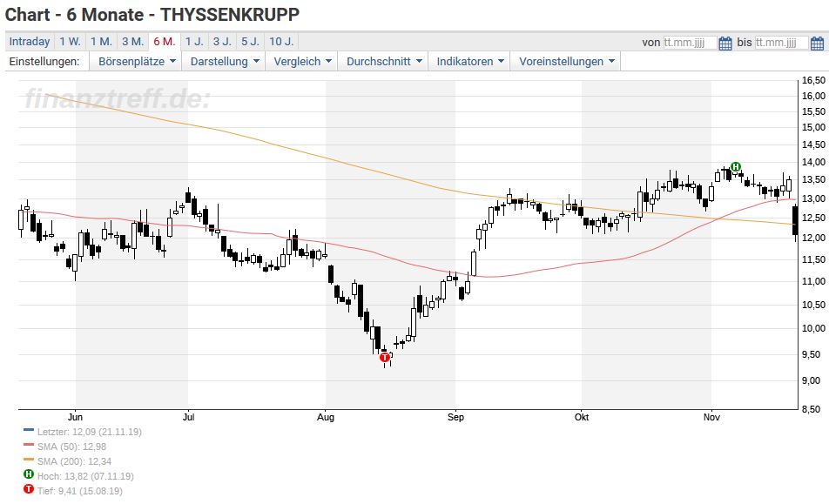Image resolution: width=829 pixels, height=504 pixels.
Task: Open the Voreinstellungen dropdown
Action: click(x=567, y=61)
